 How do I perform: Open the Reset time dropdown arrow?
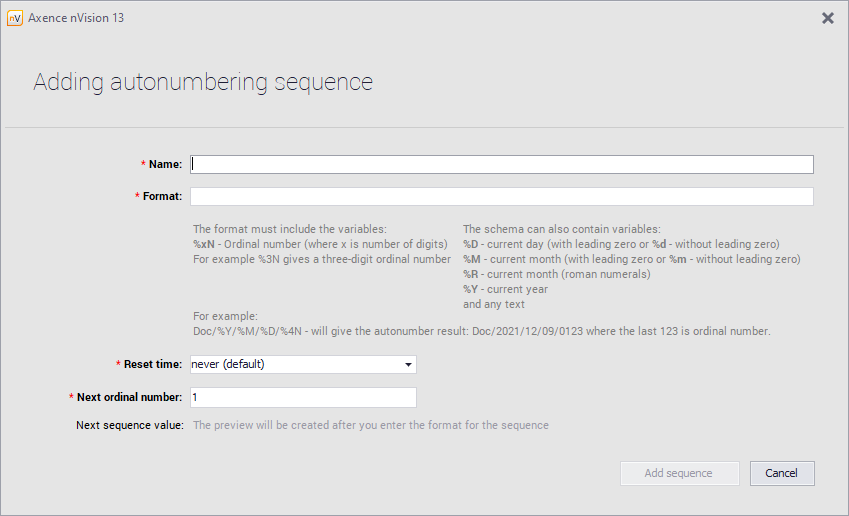[408, 365]
